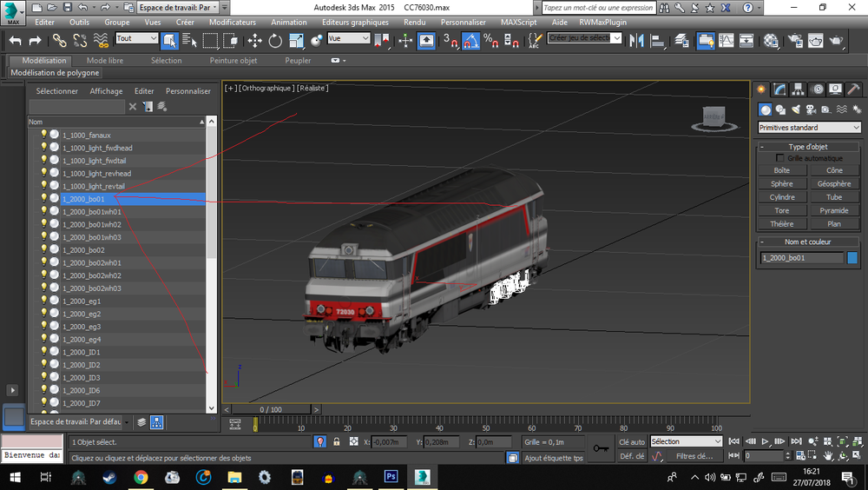Open the Editer menu

click(45, 23)
